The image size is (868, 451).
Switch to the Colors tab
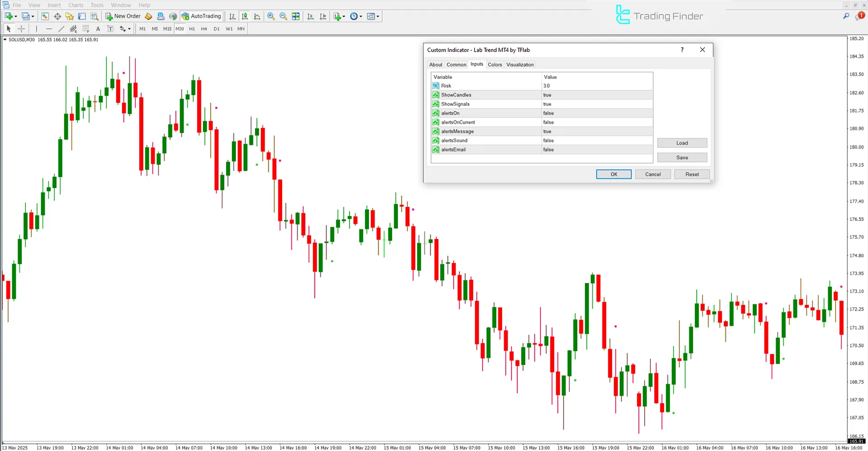click(x=495, y=64)
